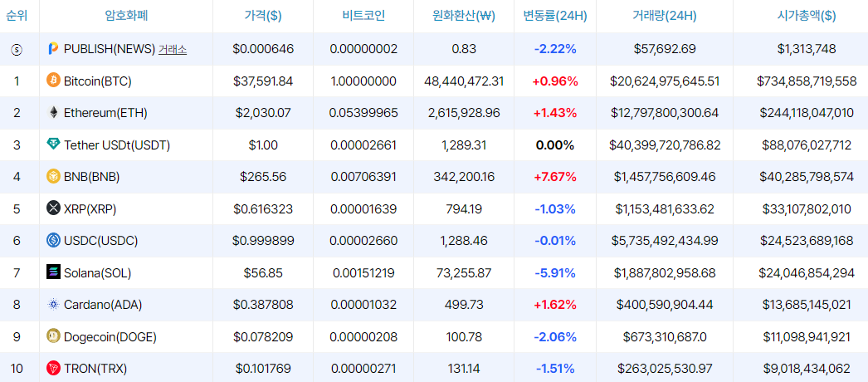Click the PUBLISH coin logo icon
The height and width of the screenshot is (382, 868).
(x=53, y=49)
